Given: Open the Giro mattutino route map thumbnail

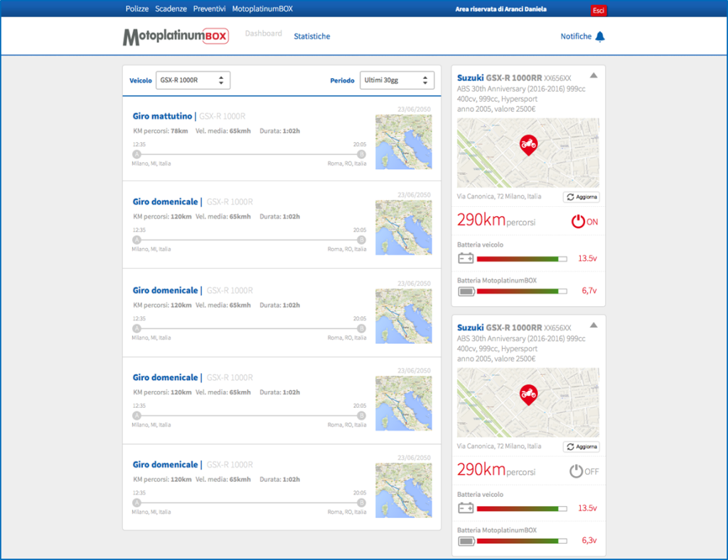Looking at the screenshot, I should tap(403, 141).
